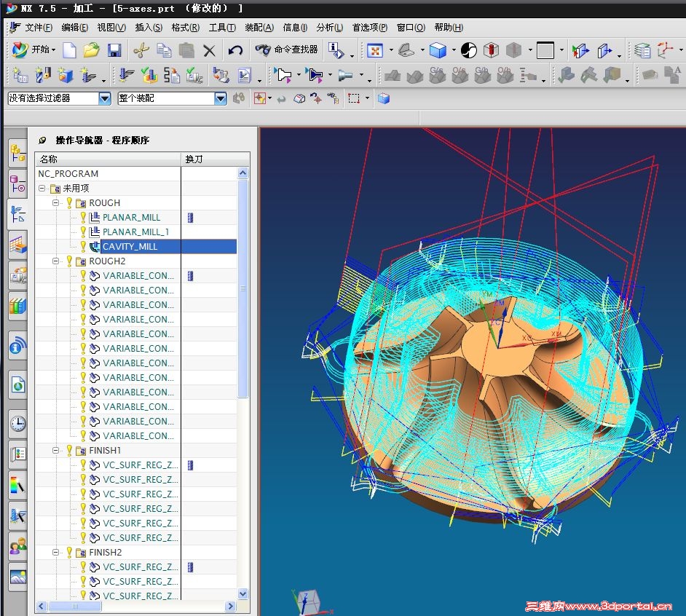Click the Cut scissors icon
686x616 pixels.
coord(141,50)
